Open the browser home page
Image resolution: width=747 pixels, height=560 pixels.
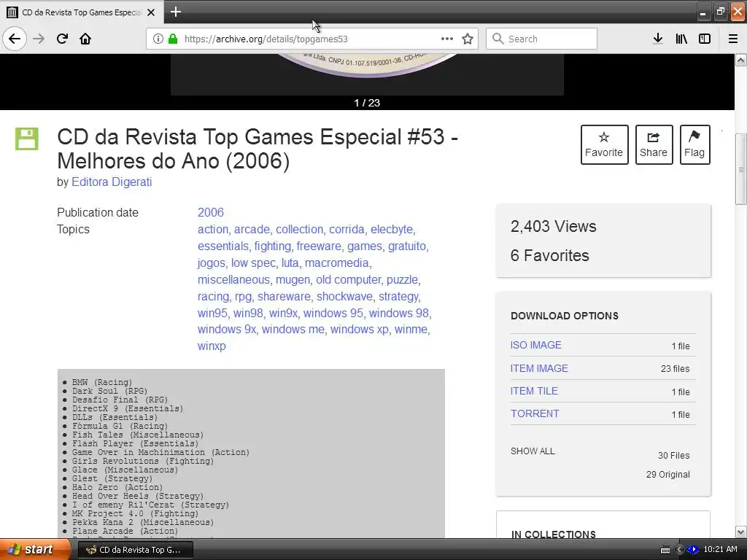(x=85, y=39)
